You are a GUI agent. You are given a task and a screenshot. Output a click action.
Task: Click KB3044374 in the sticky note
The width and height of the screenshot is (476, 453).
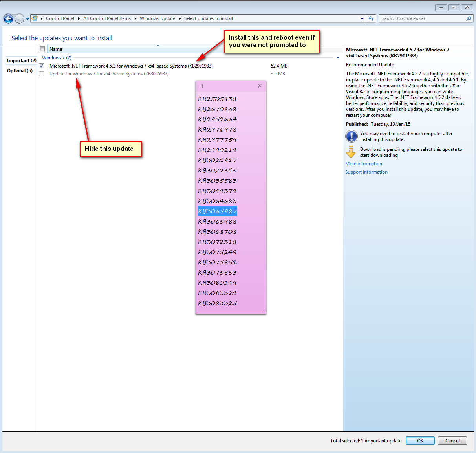pos(217,191)
